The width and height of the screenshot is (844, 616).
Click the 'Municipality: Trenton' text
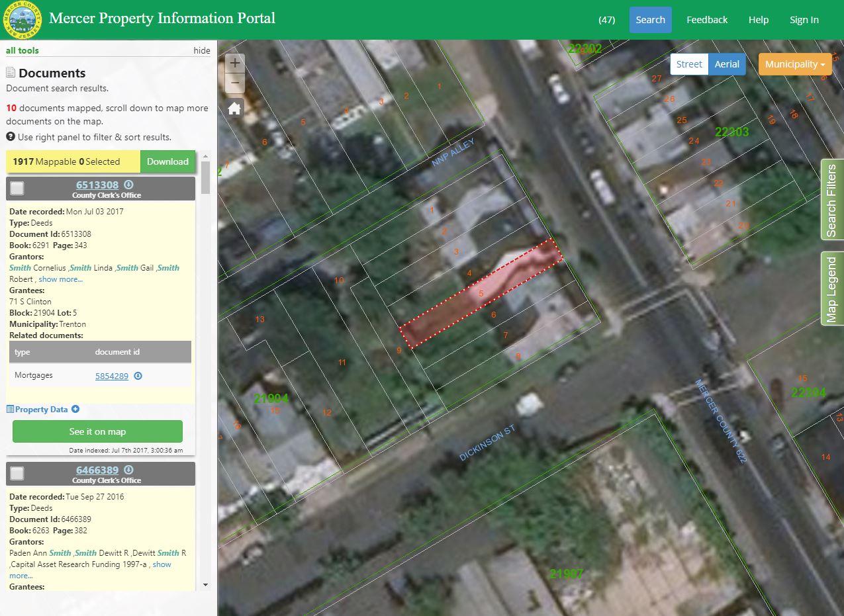(48, 324)
